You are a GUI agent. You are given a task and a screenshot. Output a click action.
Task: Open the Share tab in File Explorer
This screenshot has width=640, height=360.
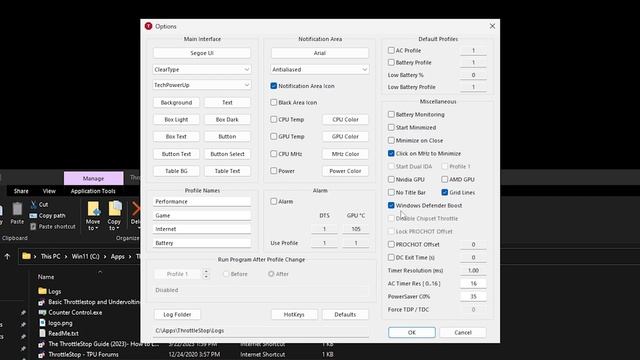tap(21, 191)
